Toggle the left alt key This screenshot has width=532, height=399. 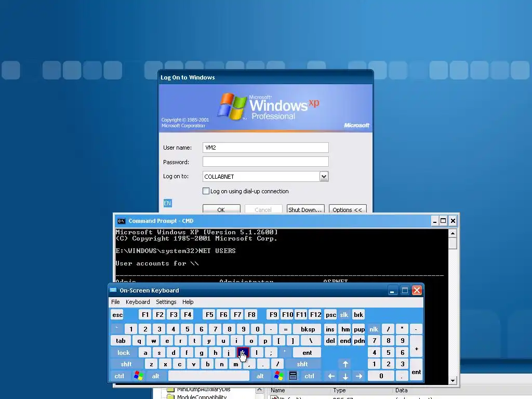[156, 376]
